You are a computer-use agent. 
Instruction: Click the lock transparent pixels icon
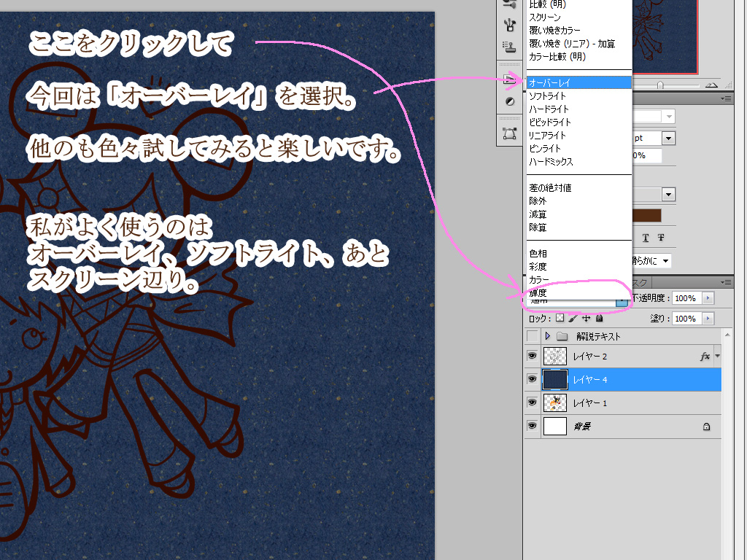tap(560, 319)
